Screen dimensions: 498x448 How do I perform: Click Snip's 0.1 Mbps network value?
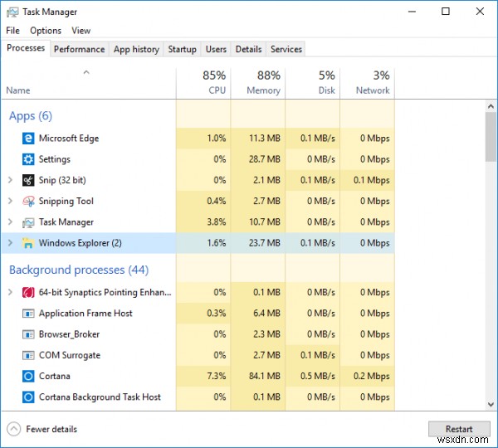click(372, 180)
